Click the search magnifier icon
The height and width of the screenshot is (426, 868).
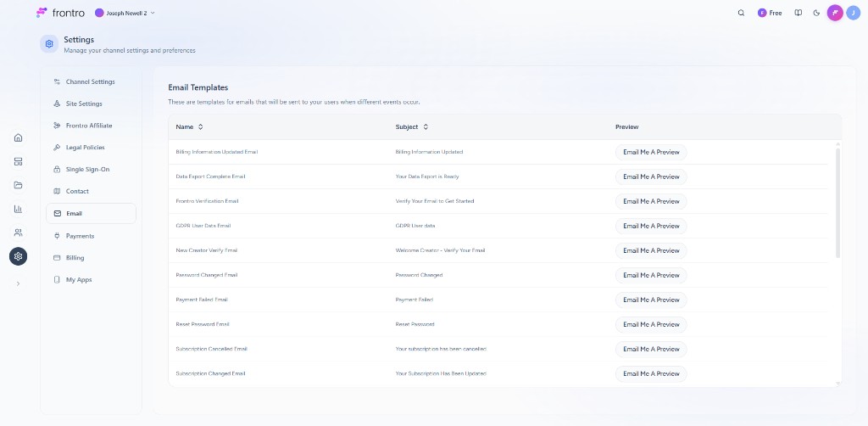pyautogui.click(x=741, y=13)
